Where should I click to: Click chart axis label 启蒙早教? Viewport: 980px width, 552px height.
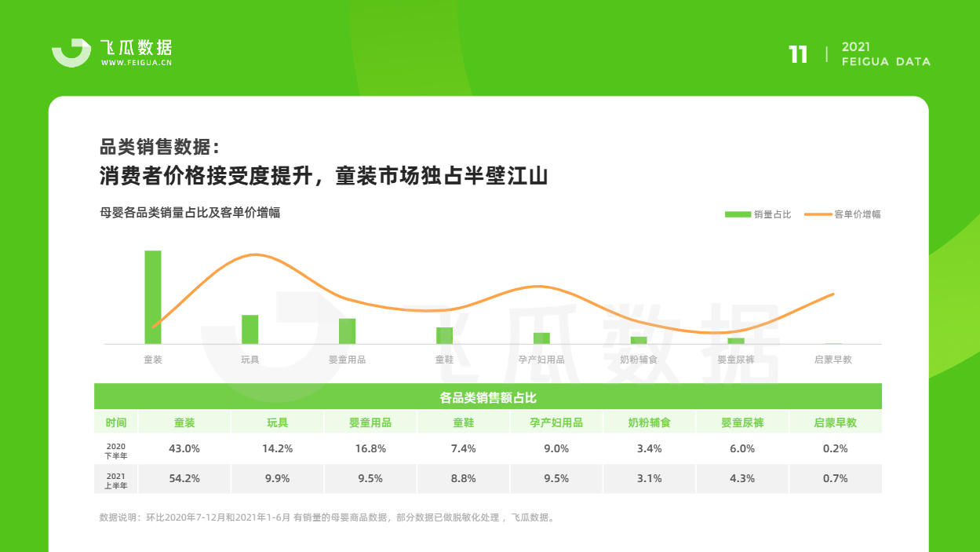(x=833, y=360)
